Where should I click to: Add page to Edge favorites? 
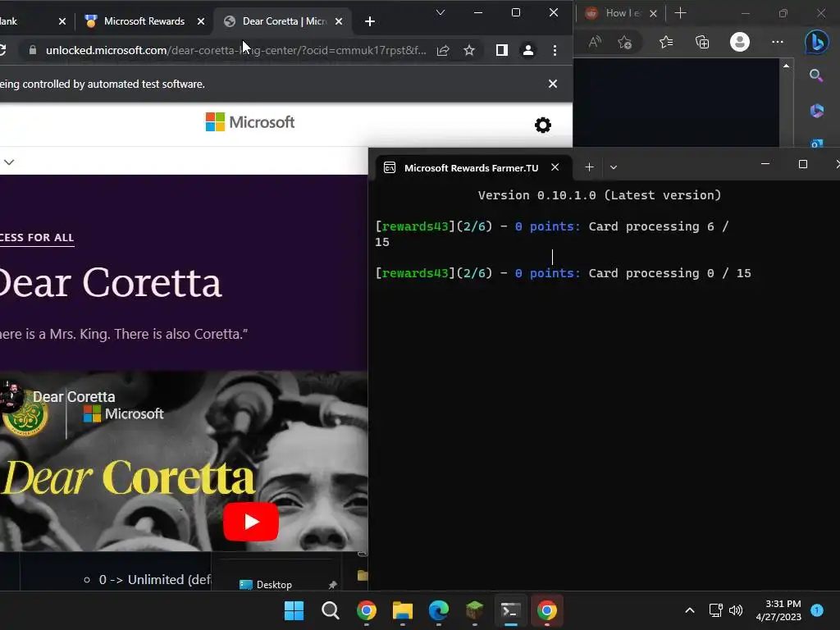click(x=624, y=42)
